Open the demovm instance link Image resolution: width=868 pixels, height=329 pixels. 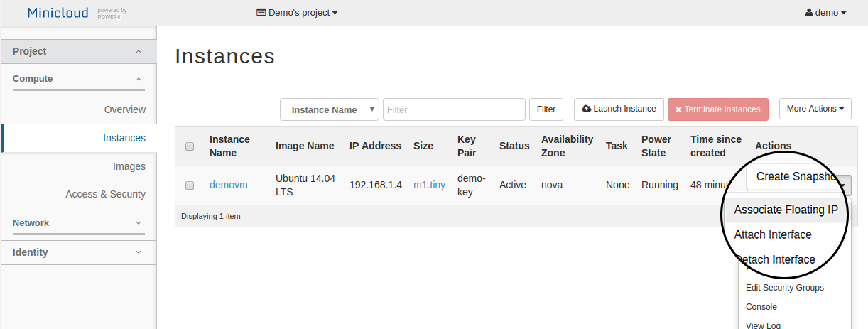[x=229, y=185]
